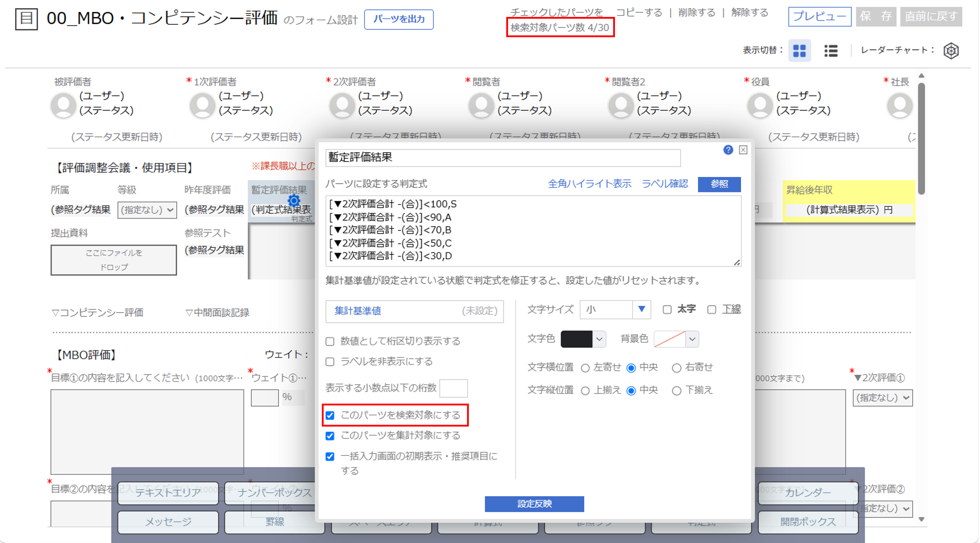Click the 保存 button
The image size is (980, 543).
[876, 16]
